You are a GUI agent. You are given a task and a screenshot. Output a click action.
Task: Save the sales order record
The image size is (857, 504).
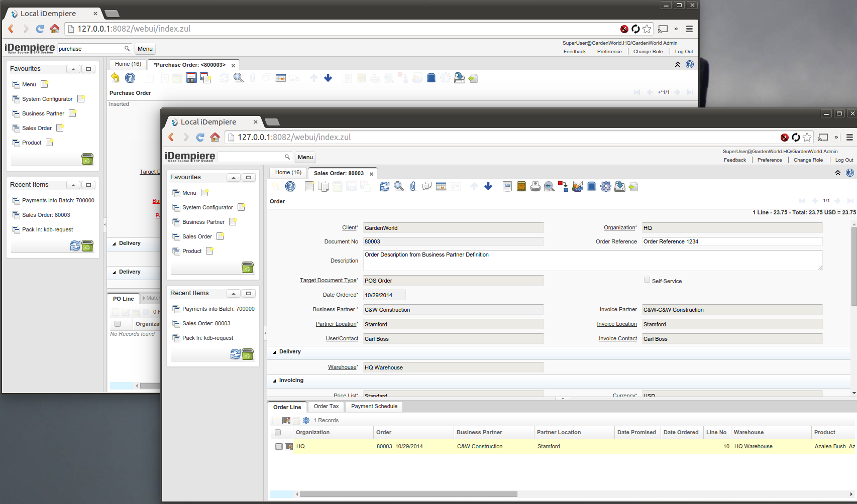pyautogui.click(x=350, y=186)
